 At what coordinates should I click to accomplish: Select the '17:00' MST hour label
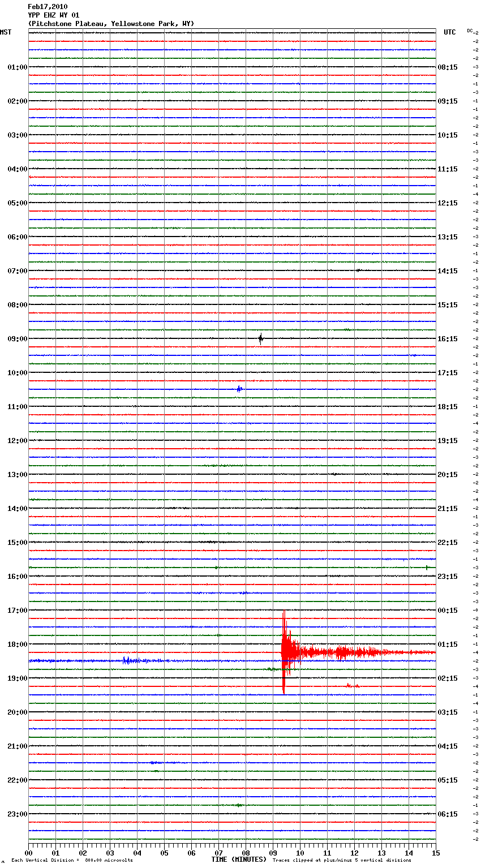pos(17,611)
